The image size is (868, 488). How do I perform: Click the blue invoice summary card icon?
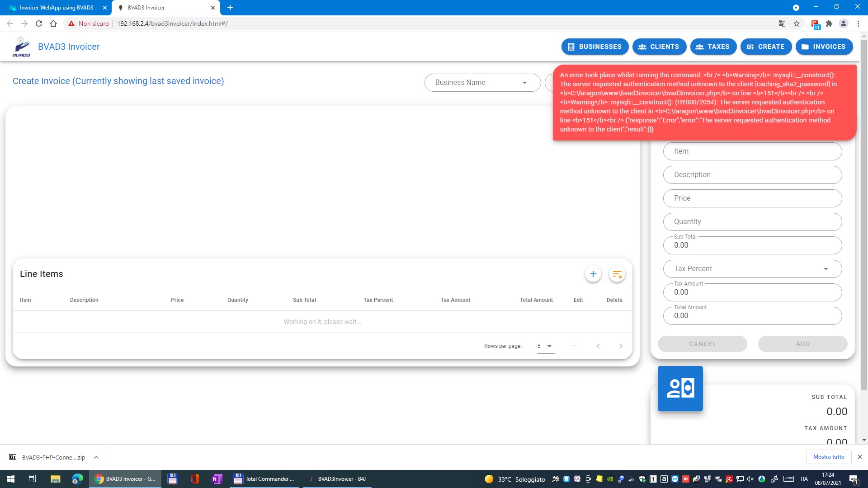(x=680, y=389)
